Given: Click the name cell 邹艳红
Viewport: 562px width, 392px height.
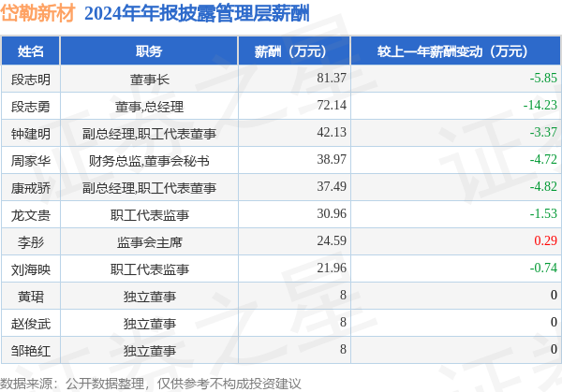Looking at the screenshot, I should tap(31, 351).
